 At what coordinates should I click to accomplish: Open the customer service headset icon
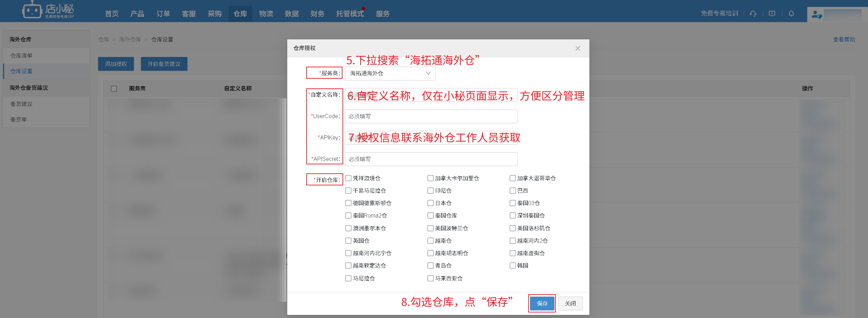click(753, 13)
